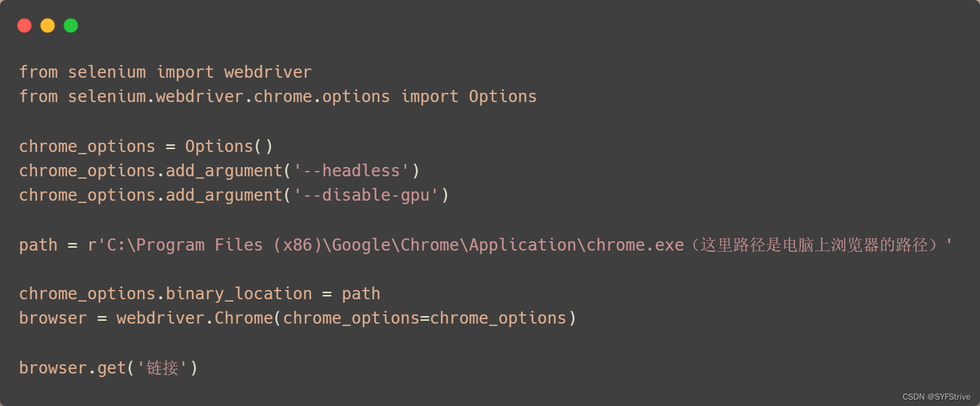
Task: Click the Options() constructor call
Action: point(229,146)
